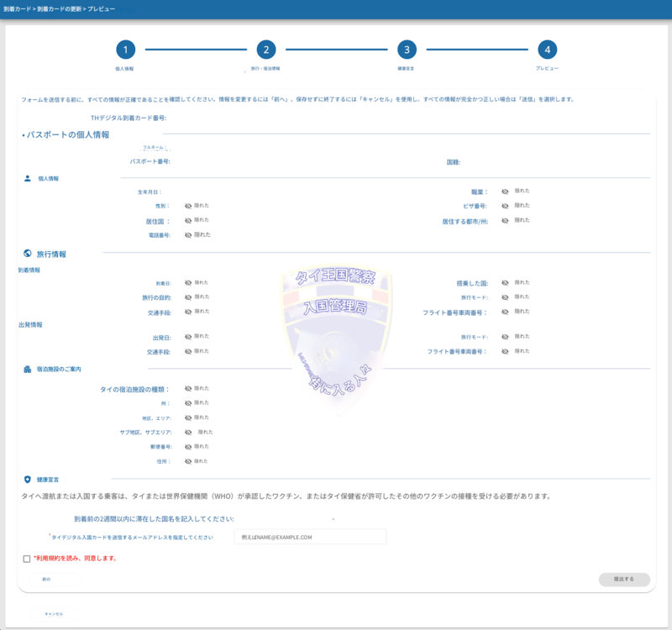The image size is (672, 630).
Task: Click the 到着前の2週間以内に滞在した国名 label
Action: (154, 519)
